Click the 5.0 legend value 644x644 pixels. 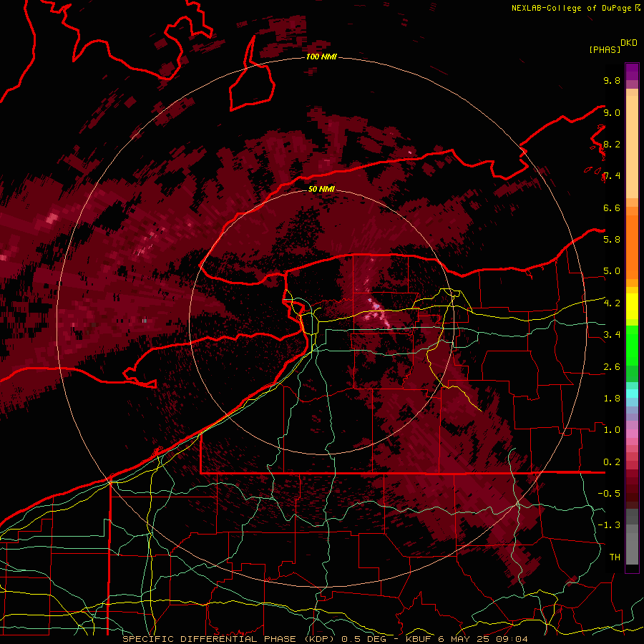point(612,271)
